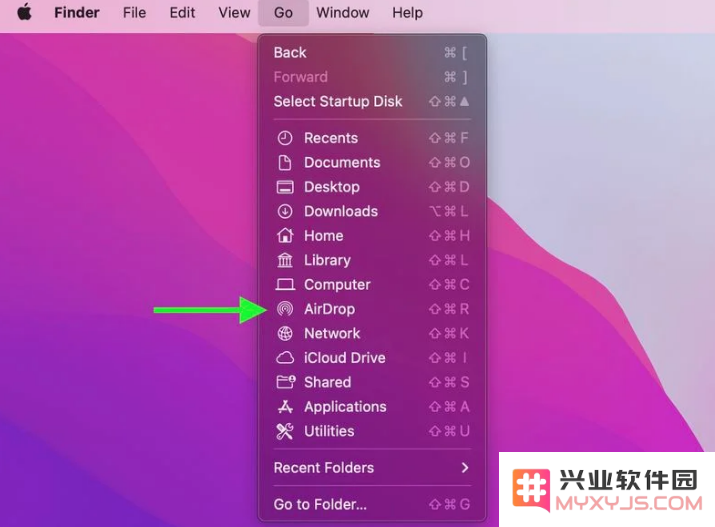Open the Finder menu
715x527 pixels.
(x=77, y=12)
